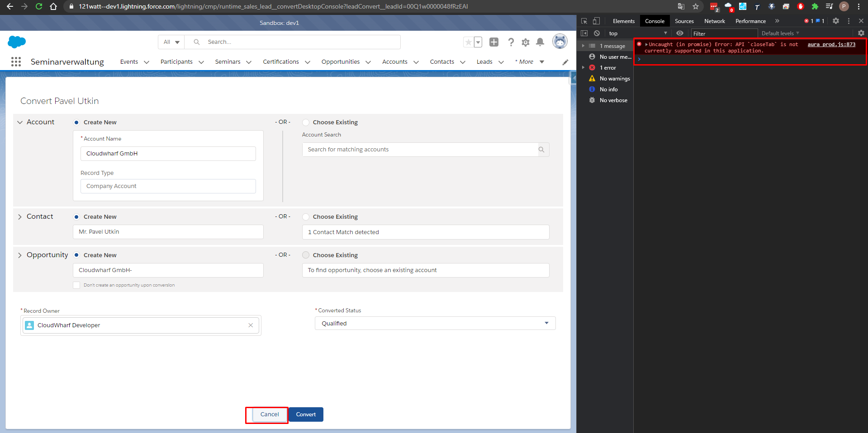Viewport: 868px width, 433px height.
Task: Open the Leads navigation tab
Action: (x=484, y=62)
